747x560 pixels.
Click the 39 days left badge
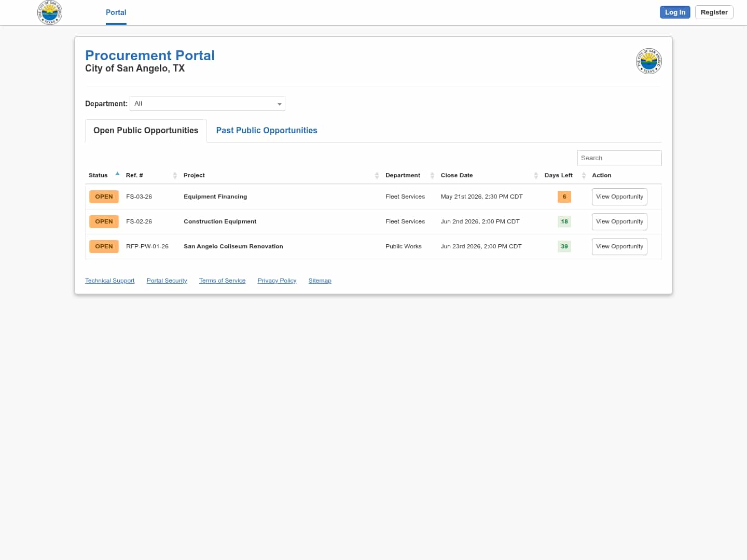(x=564, y=246)
